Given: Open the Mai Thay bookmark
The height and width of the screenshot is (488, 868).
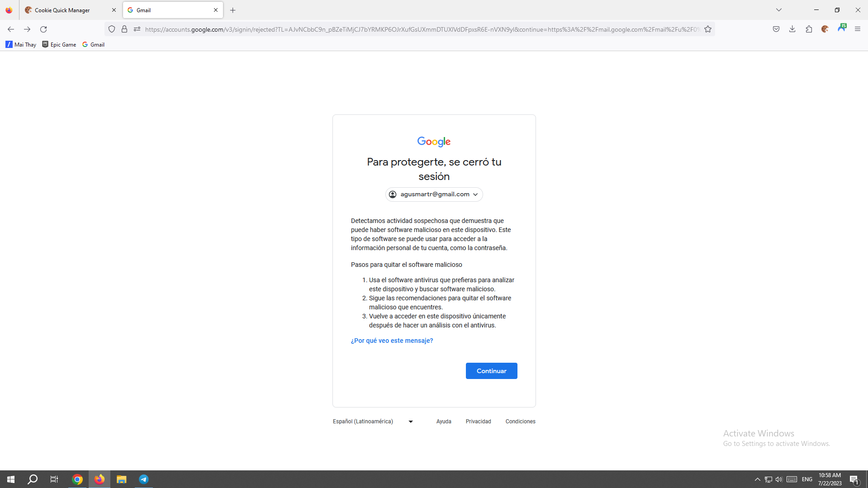Looking at the screenshot, I should [21, 44].
